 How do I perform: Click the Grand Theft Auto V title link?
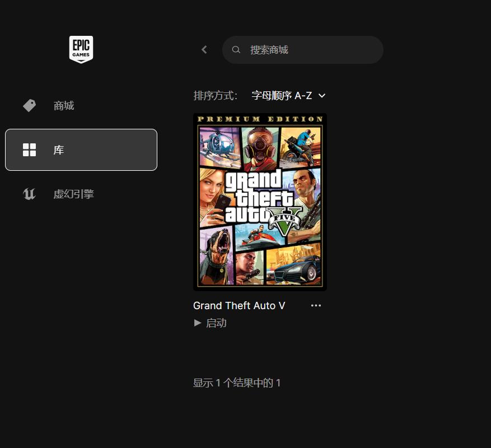239,305
